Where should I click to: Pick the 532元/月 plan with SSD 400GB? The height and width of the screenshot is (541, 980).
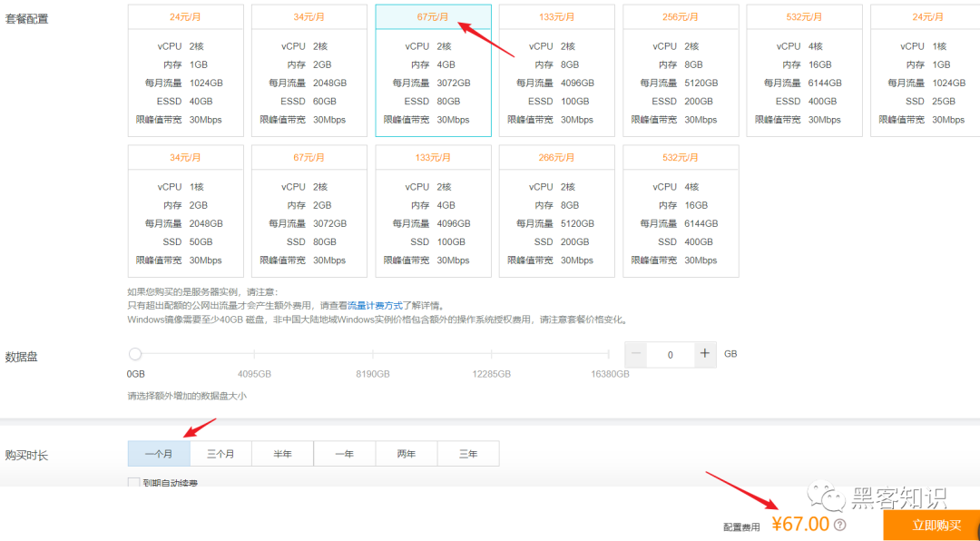(x=681, y=211)
